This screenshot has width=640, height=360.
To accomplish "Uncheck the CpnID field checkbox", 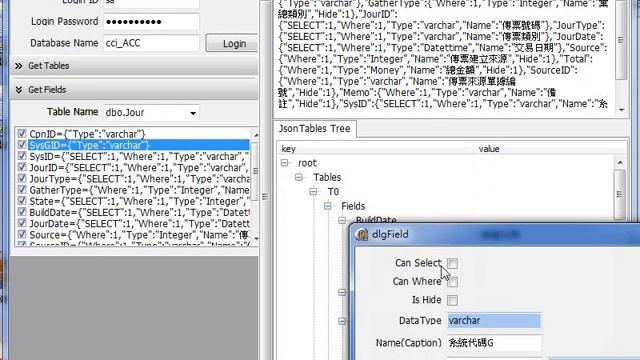I will 22,133.
